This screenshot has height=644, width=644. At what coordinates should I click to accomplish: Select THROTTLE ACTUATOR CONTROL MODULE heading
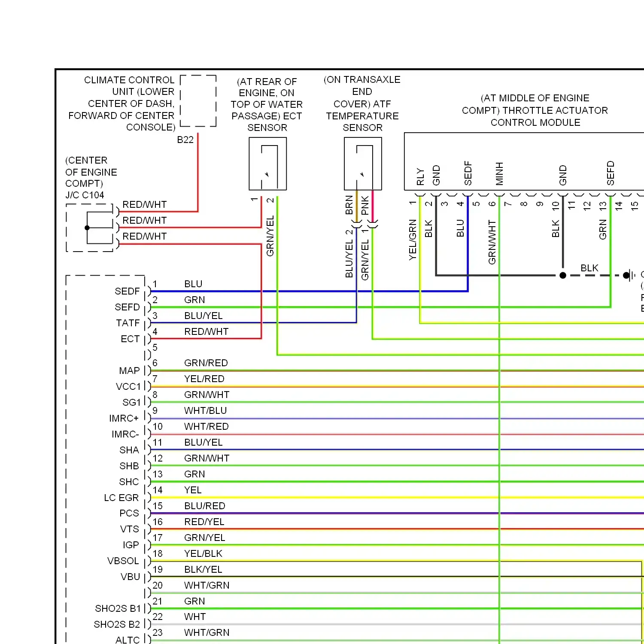coord(535,110)
